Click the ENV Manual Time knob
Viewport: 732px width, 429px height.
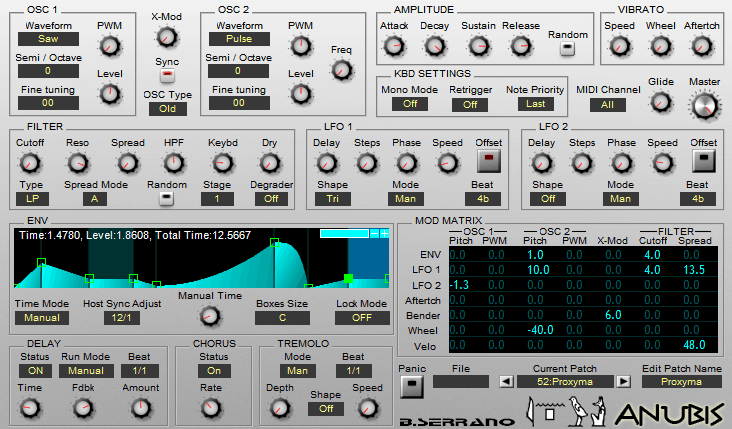pyautogui.click(x=210, y=316)
